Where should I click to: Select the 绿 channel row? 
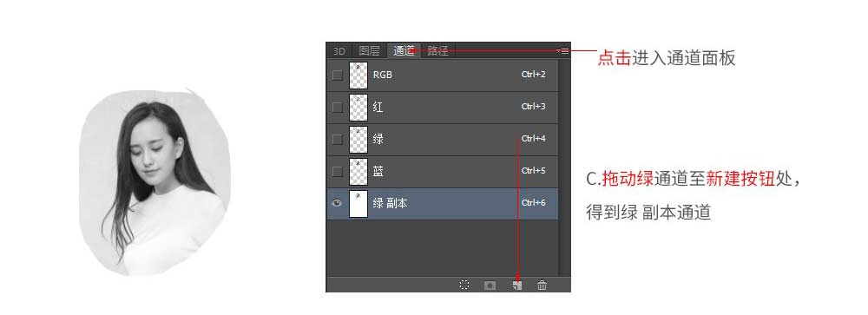pos(443,139)
